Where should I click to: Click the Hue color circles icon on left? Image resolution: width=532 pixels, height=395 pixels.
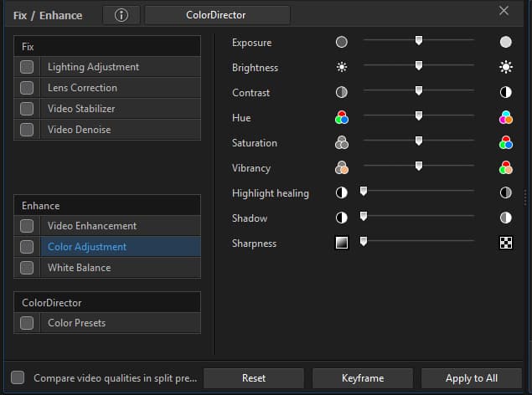coord(341,118)
